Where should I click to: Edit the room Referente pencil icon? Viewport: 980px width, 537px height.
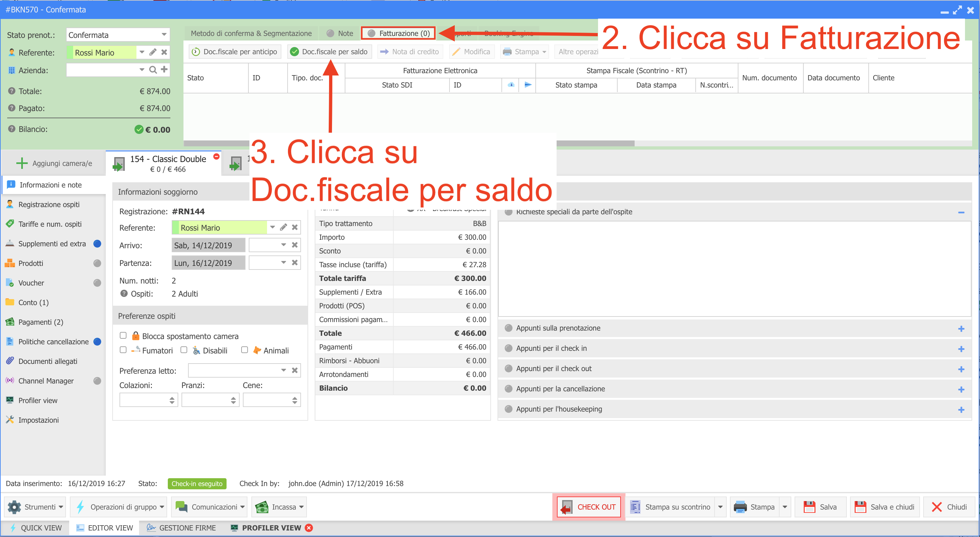(283, 227)
